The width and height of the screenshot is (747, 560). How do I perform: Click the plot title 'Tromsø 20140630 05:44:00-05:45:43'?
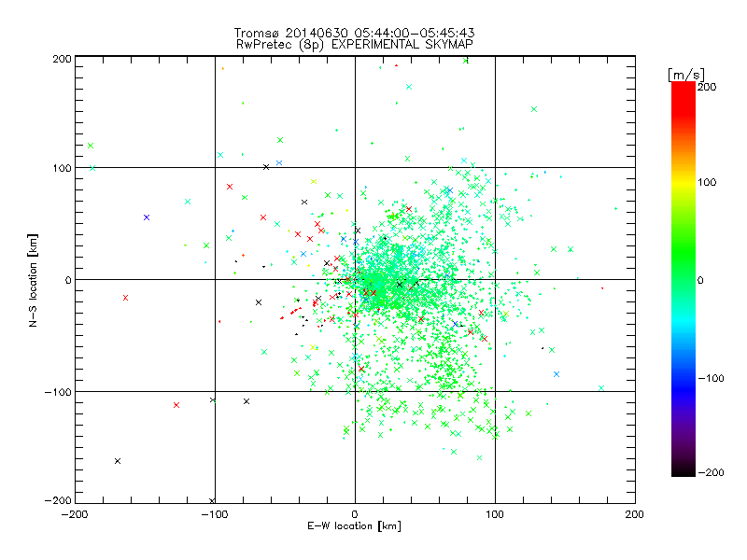pyautogui.click(x=354, y=33)
